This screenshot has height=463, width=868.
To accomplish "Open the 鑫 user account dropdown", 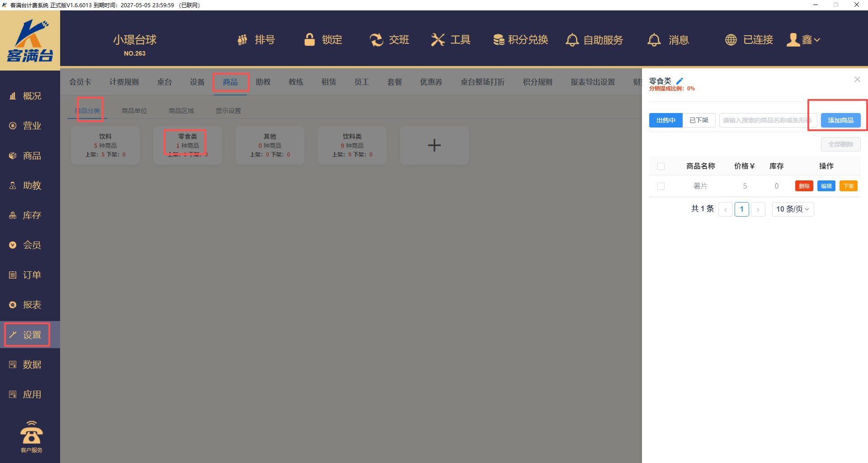I will pos(804,40).
